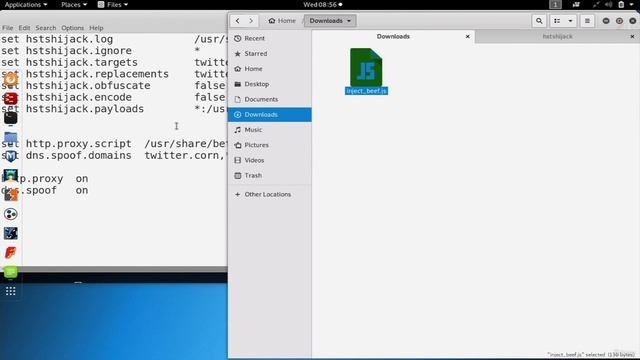This screenshot has width=640, height=360.
Task: Open the Files app menu in top bar
Action: 113,4
